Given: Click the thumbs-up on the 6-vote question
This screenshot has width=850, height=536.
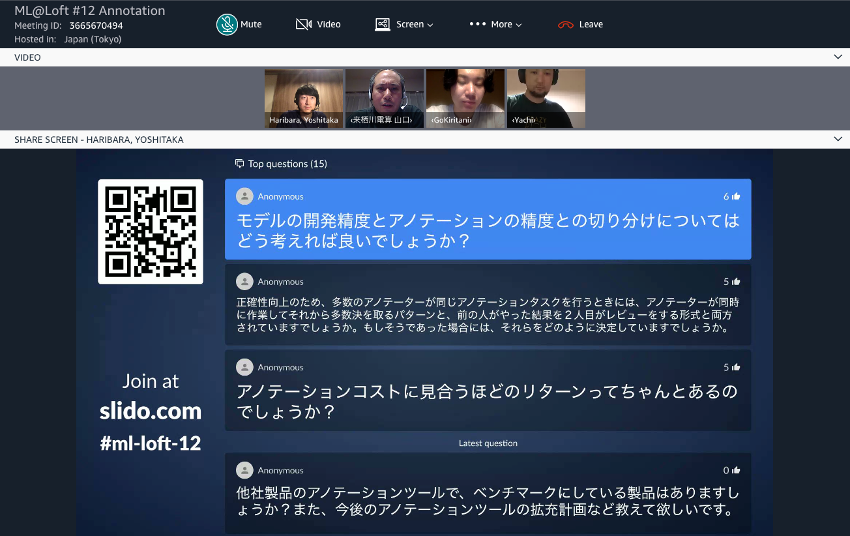Looking at the screenshot, I should (x=736, y=197).
